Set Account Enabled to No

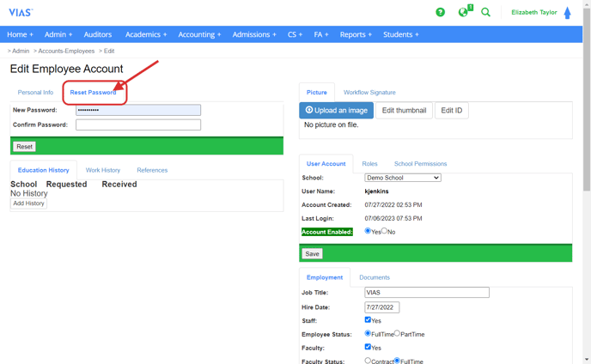point(384,231)
